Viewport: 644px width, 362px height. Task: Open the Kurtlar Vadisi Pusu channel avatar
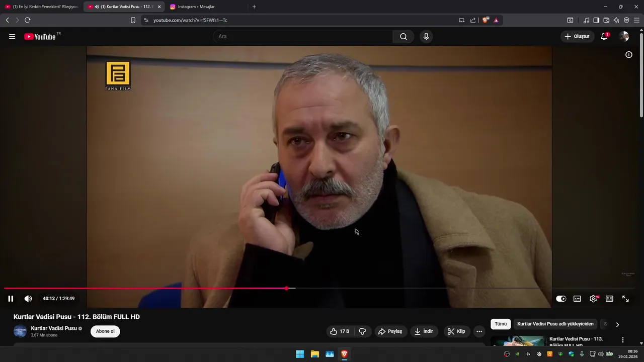[x=20, y=331]
